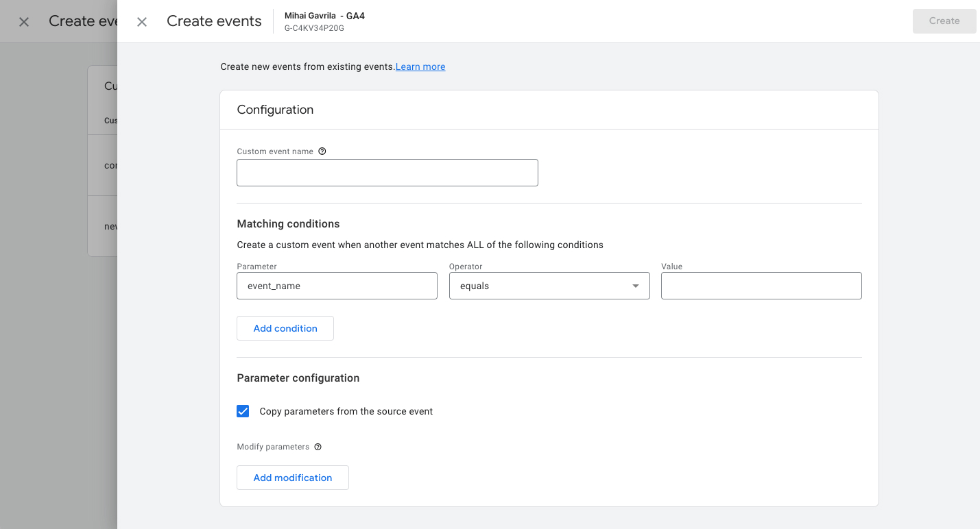This screenshot has height=529, width=980.
Task: Click the Parameter configuration section heading
Action: 298,378
